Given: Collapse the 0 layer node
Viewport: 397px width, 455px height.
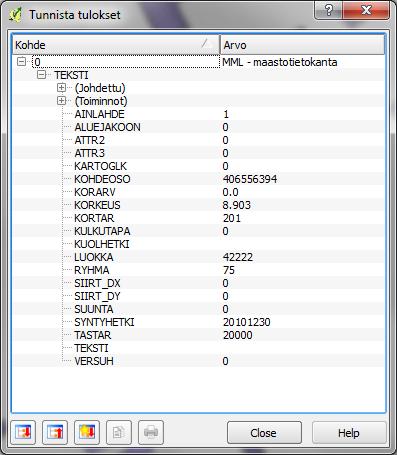Looking at the screenshot, I should click(22, 61).
